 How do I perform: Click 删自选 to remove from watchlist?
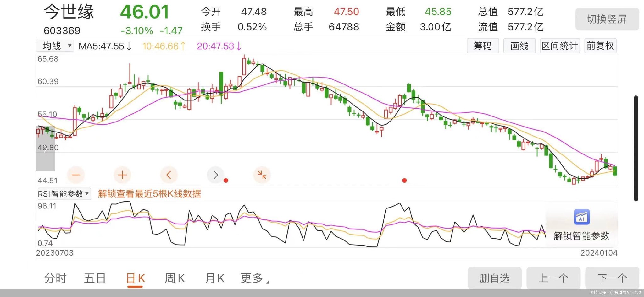[x=495, y=278]
